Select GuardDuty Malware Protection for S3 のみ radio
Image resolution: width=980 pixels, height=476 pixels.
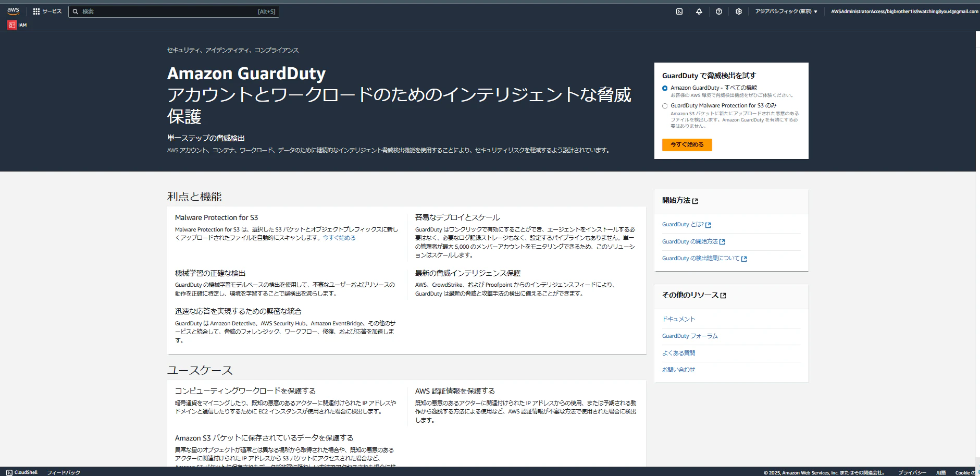click(x=665, y=106)
